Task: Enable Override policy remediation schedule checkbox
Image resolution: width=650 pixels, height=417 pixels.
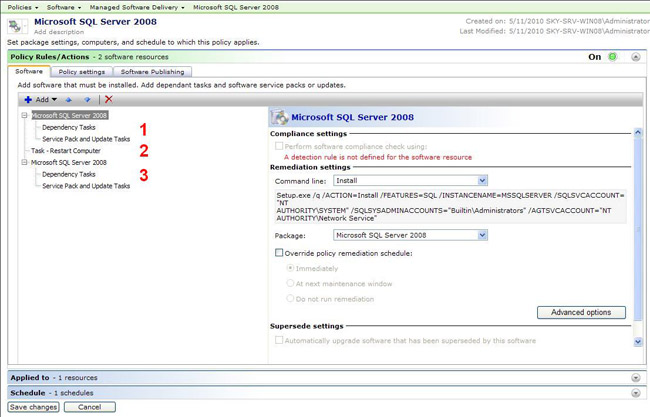Action: (x=279, y=253)
